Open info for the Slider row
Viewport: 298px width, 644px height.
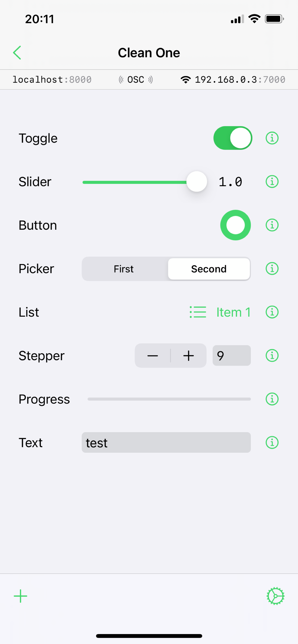[x=272, y=182]
